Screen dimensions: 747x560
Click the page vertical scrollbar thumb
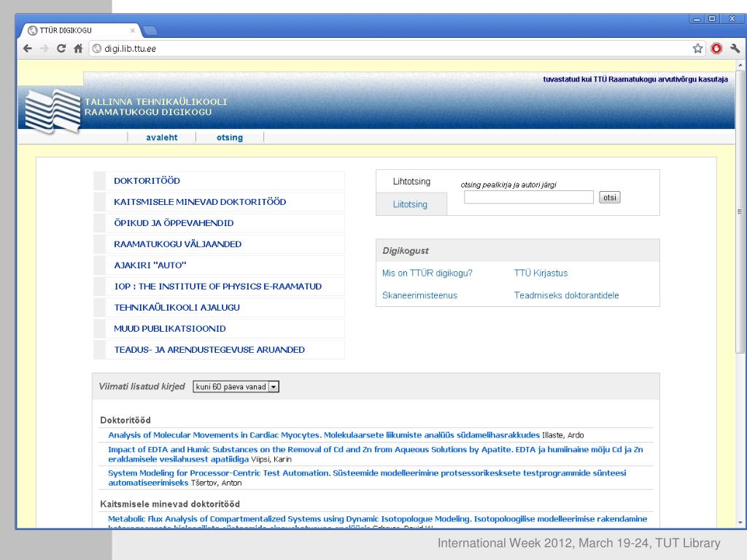(740, 212)
